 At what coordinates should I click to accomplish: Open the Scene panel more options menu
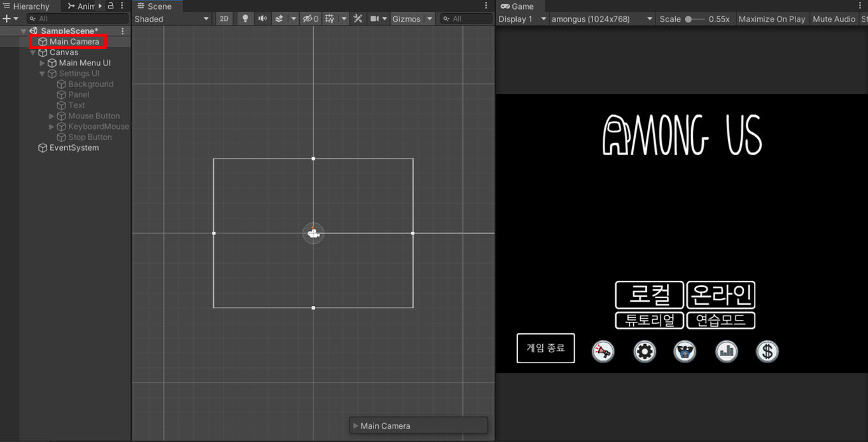(x=487, y=6)
